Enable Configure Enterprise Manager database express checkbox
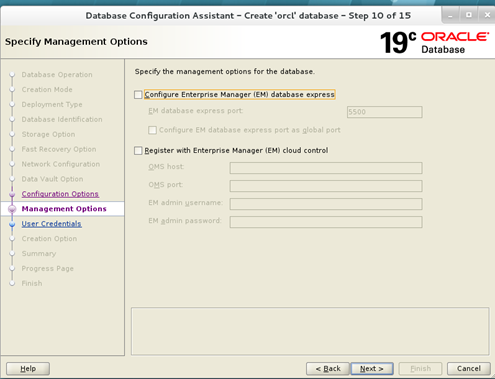This screenshot has height=379, width=495. point(138,95)
